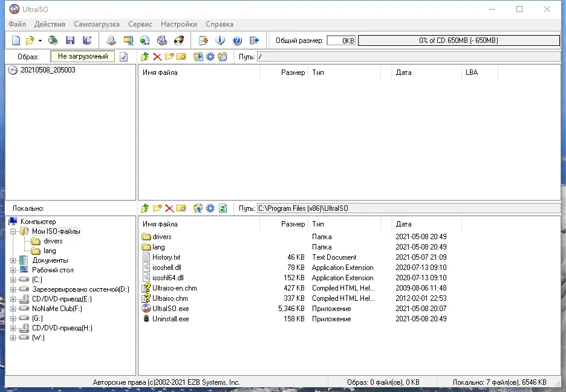Click the Mount to virtual drive icon

162,40
